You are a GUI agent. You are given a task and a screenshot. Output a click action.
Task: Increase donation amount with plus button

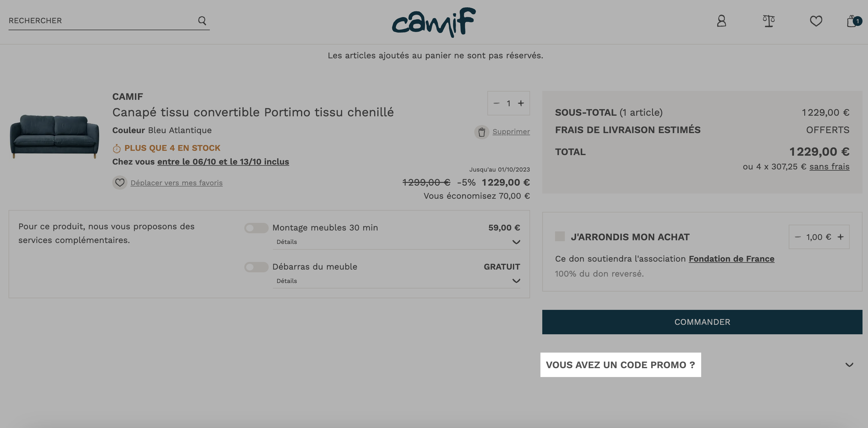(x=840, y=237)
